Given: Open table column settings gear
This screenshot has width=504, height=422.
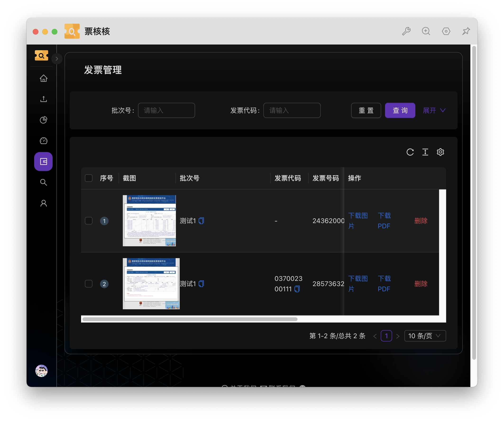Looking at the screenshot, I should coord(440,152).
